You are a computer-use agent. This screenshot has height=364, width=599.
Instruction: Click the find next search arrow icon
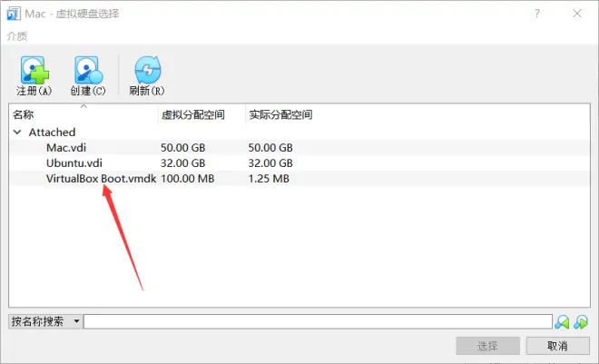(581, 322)
